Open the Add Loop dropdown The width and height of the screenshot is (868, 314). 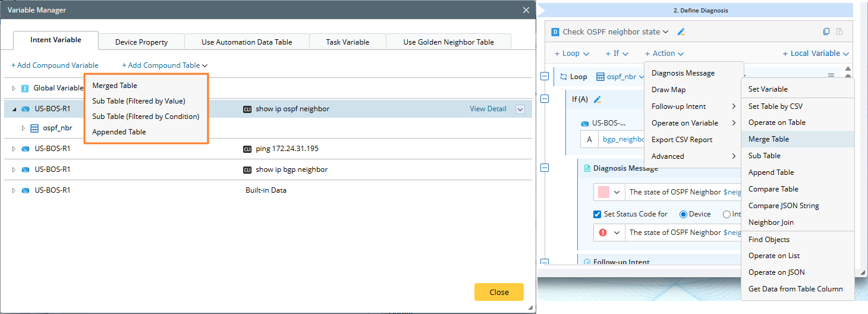[572, 54]
